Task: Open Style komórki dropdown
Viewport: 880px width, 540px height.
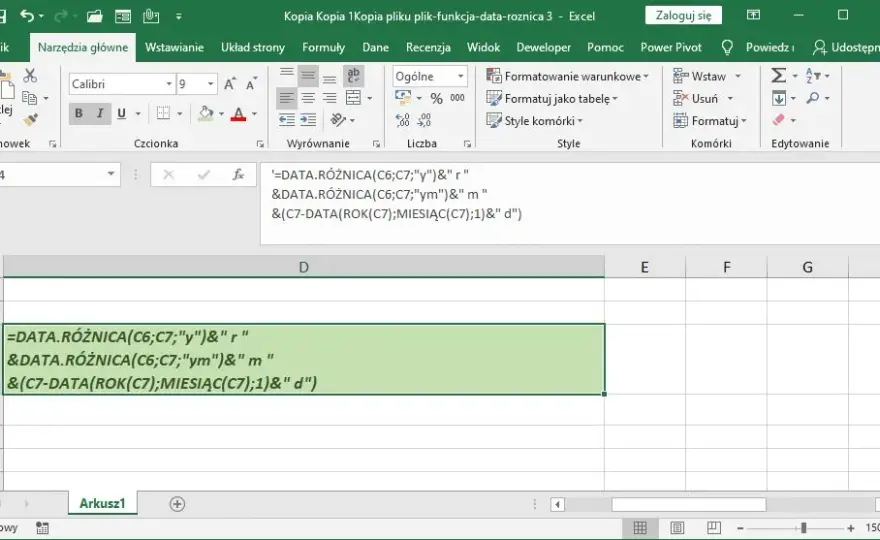Action: point(534,121)
